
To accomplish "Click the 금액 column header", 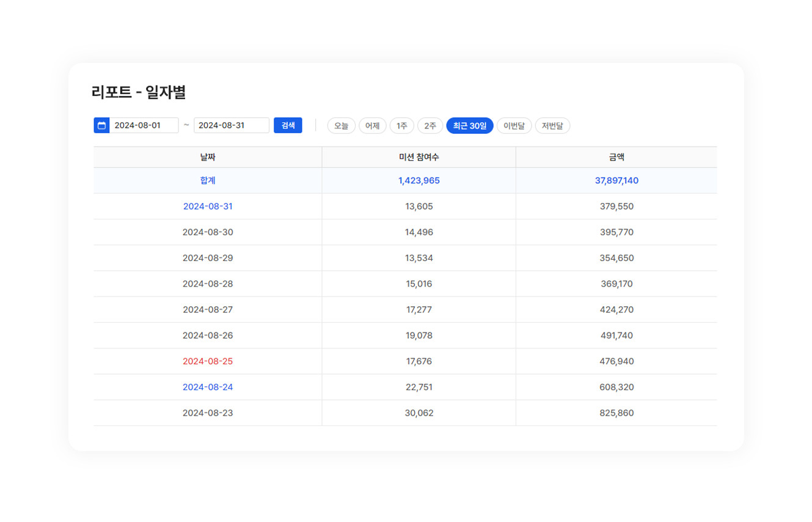I will coord(616,157).
